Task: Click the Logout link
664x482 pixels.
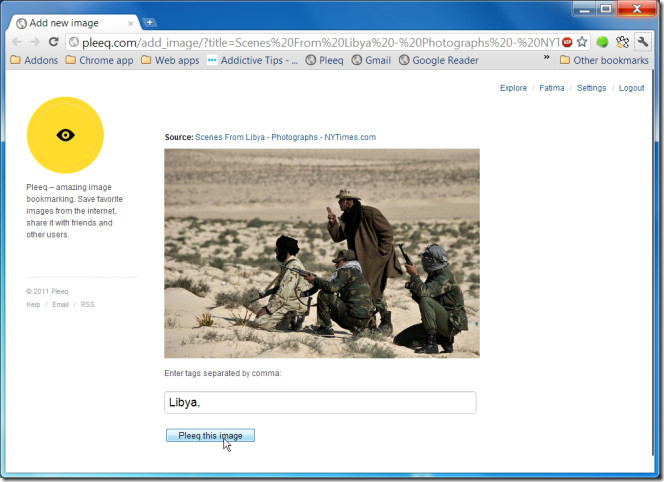Action: click(x=631, y=88)
